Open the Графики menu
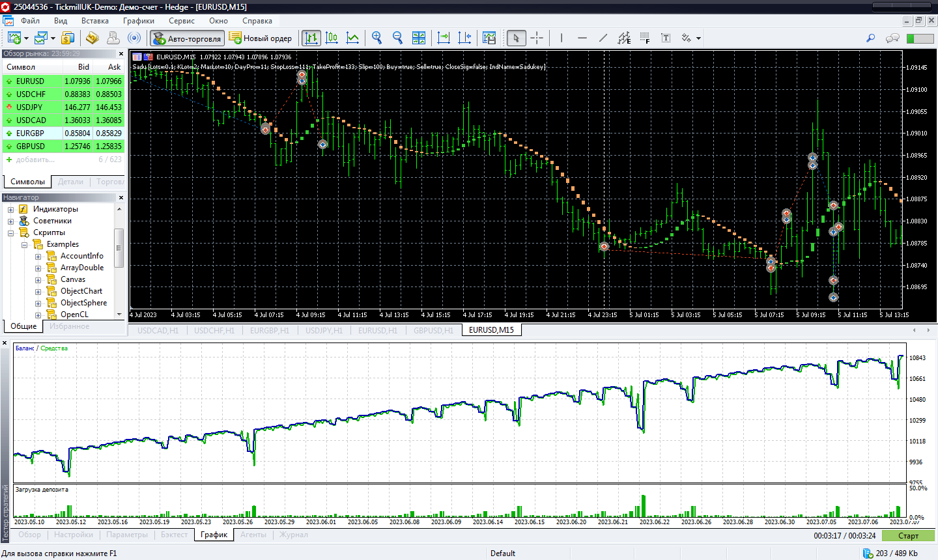938x560 pixels. 138,21
